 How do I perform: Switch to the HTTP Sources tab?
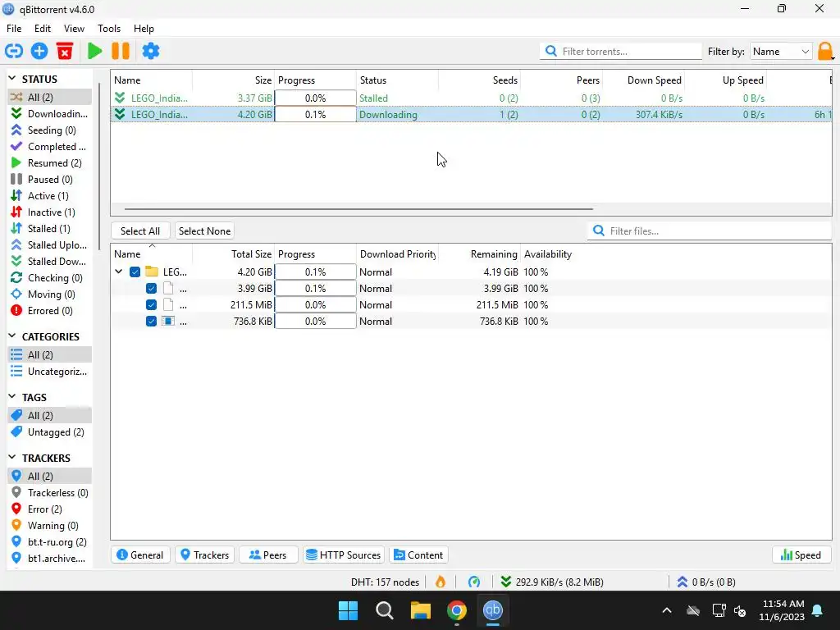[x=344, y=555]
